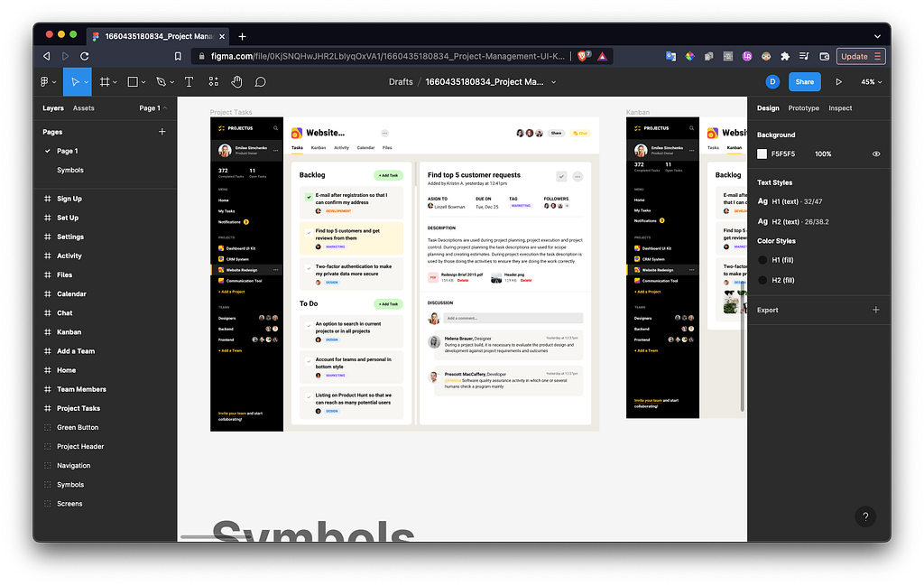Open the Resources components tool
This screenshot has width=924, height=586.
pos(213,82)
